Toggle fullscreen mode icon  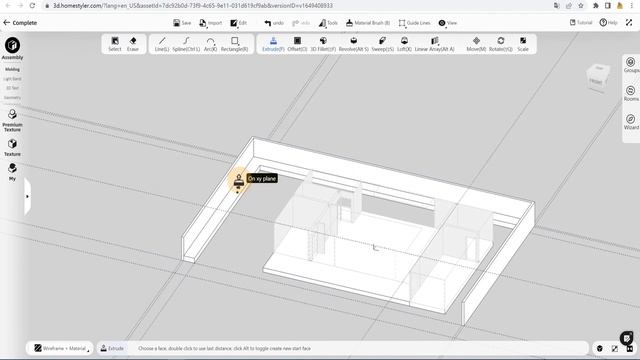[x=629, y=22]
